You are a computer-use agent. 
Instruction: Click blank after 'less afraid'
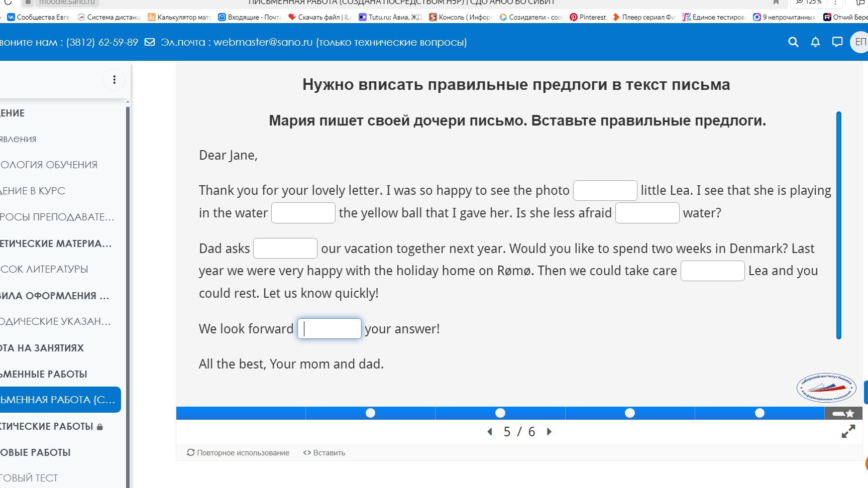(x=647, y=213)
